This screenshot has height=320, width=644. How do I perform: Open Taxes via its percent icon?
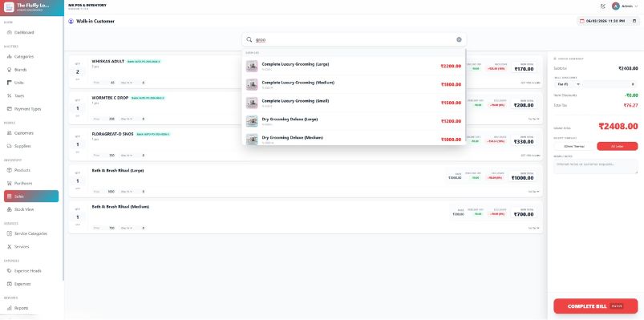coord(10,95)
